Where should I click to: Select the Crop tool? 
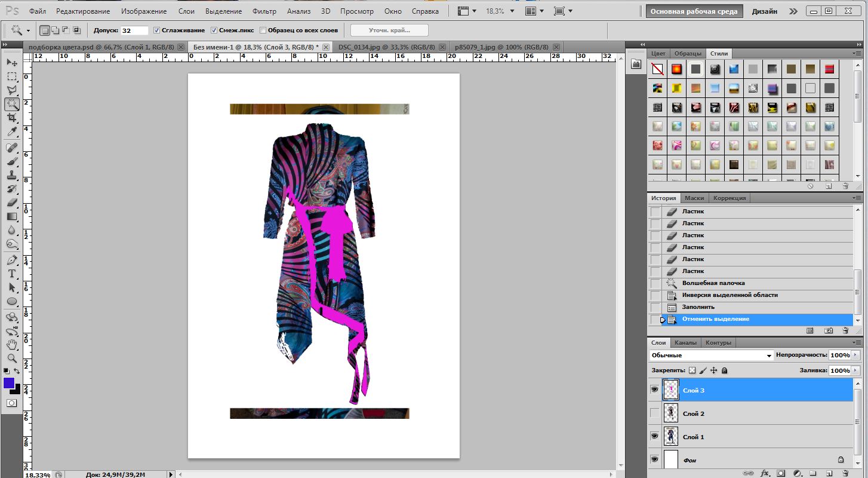(12, 118)
